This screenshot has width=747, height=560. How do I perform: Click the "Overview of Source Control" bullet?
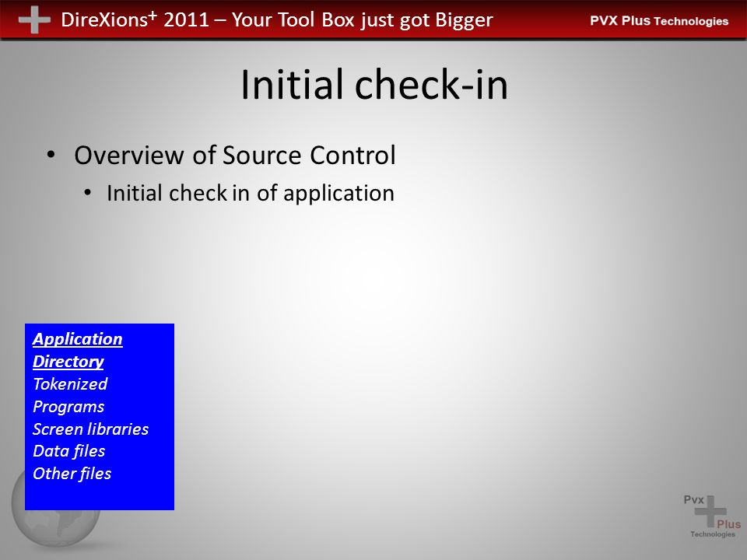click(x=235, y=155)
